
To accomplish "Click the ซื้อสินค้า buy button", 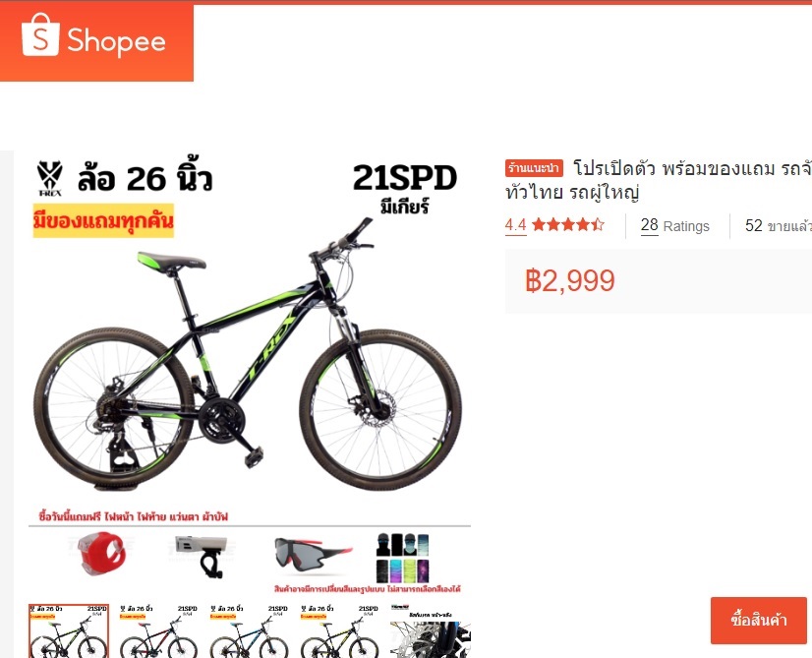I will tap(759, 621).
